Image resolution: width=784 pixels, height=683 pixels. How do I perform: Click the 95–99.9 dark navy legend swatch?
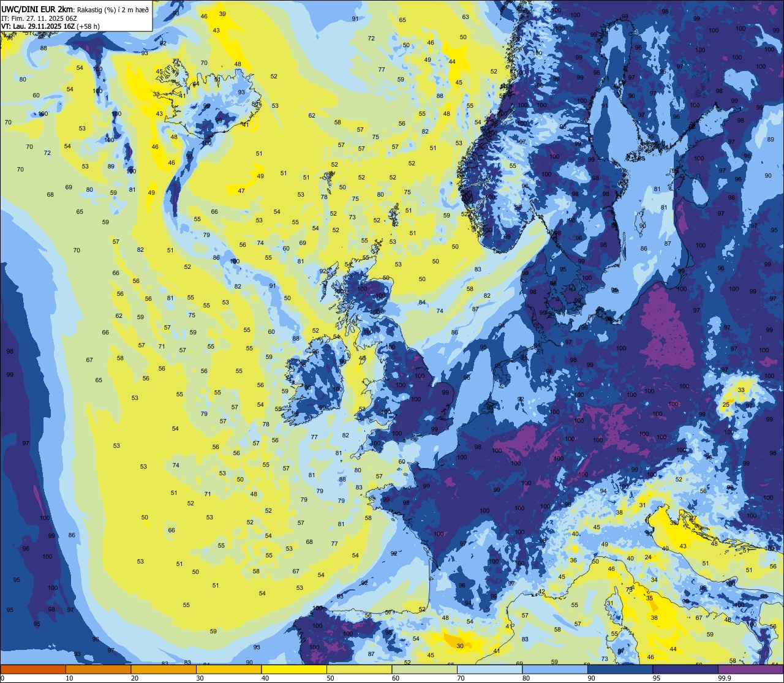[685, 670]
